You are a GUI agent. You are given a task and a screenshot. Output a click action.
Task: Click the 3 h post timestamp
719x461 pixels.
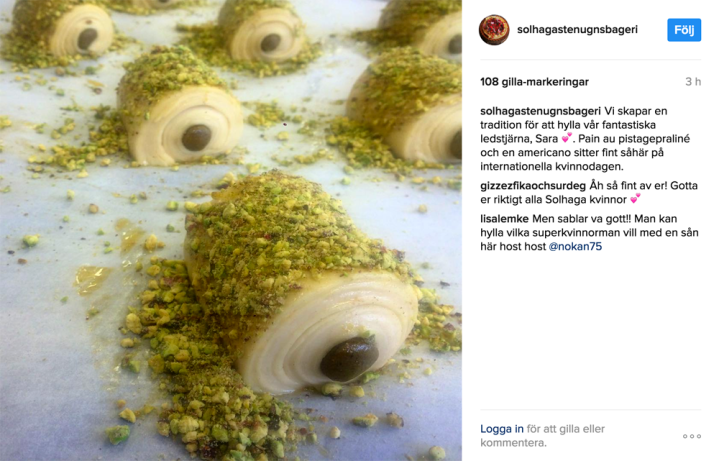[x=693, y=82]
